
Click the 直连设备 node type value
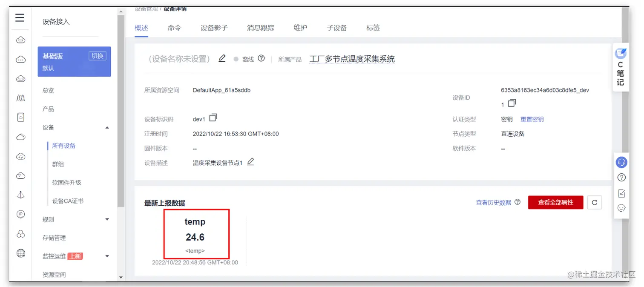tap(513, 134)
